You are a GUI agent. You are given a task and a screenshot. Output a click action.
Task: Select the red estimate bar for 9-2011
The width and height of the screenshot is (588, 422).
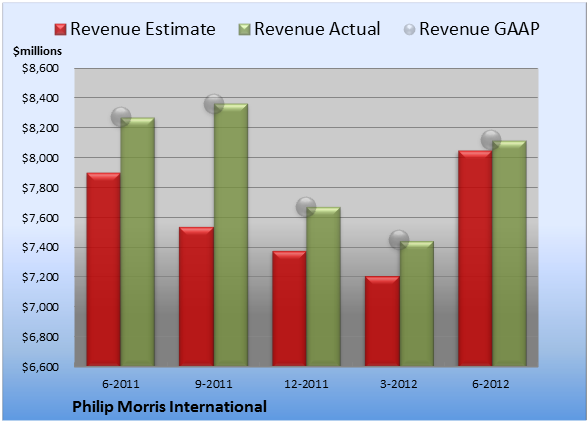pyautogui.click(x=196, y=296)
